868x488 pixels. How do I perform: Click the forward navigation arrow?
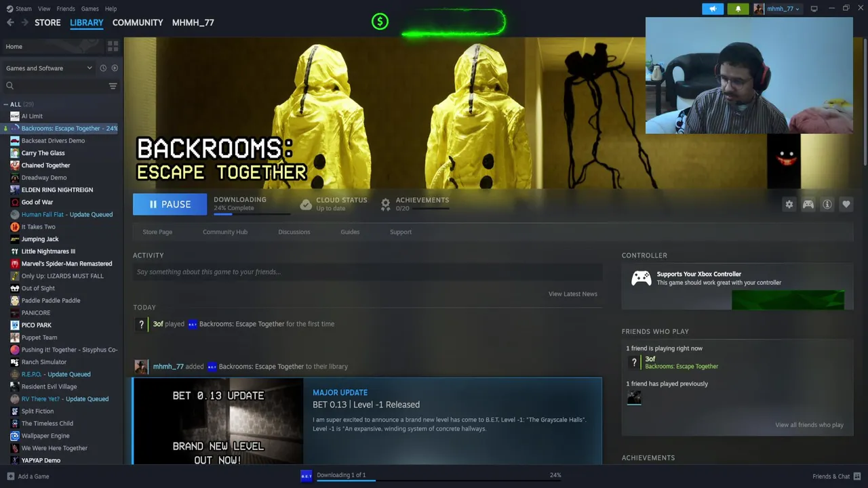click(x=25, y=22)
